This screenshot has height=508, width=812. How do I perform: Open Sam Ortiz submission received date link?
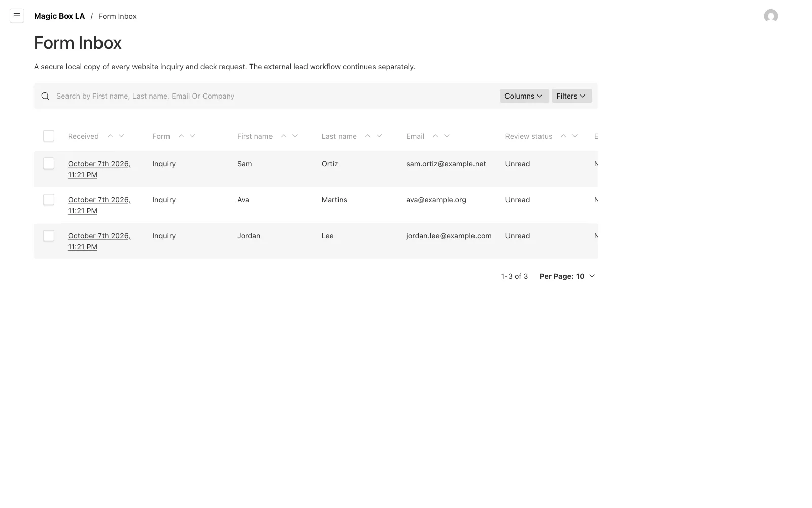pyautogui.click(x=99, y=169)
